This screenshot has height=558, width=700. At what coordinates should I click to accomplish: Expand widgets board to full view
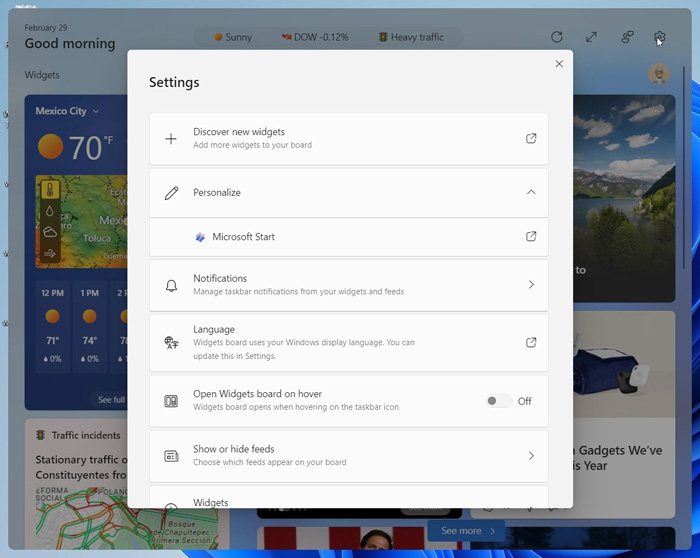[592, 37]
